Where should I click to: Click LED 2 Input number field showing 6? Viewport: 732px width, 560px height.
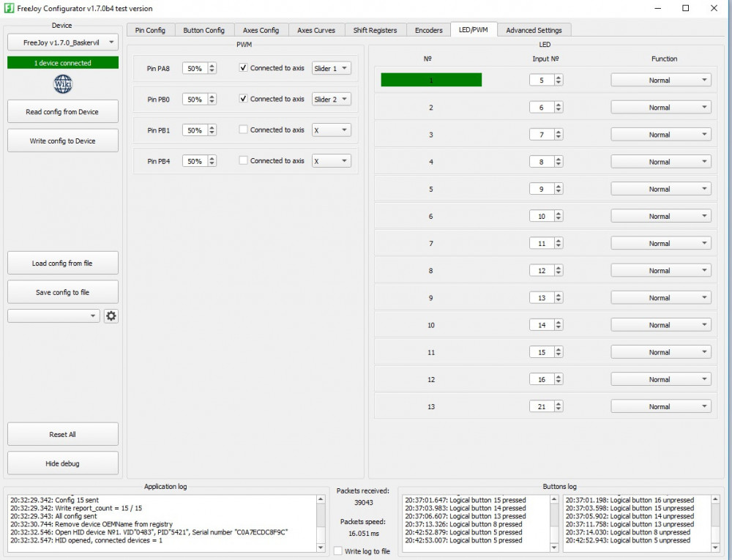coord(546,108)
